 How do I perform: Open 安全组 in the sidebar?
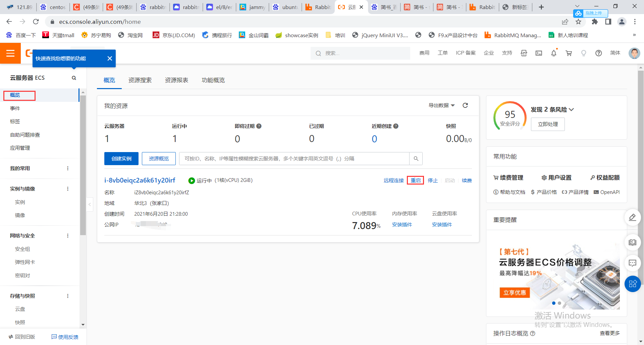click(22, 249)
